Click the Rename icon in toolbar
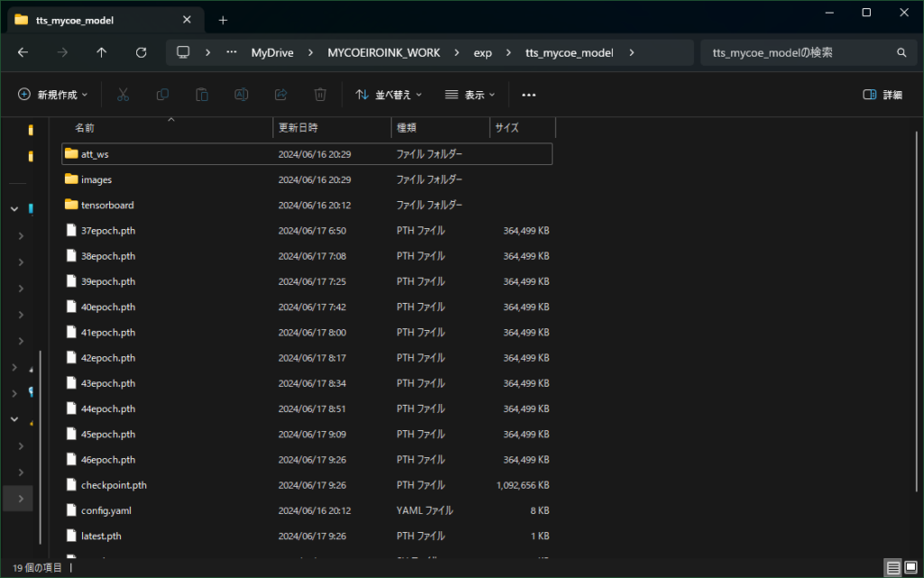The width and height of the screenshot is (924, 578). pos(241,95)
